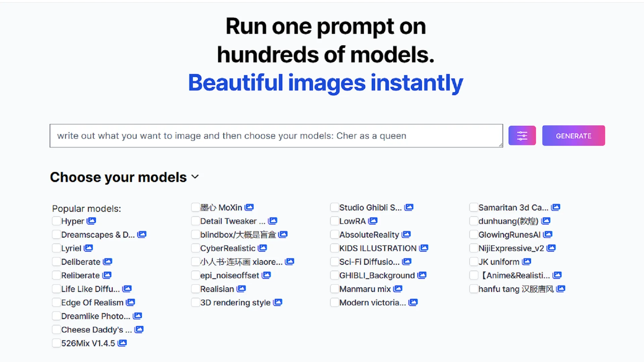Screen dimensions: 644x362
Task: Open the settings sliders icon button
Action: coord(522,136)
